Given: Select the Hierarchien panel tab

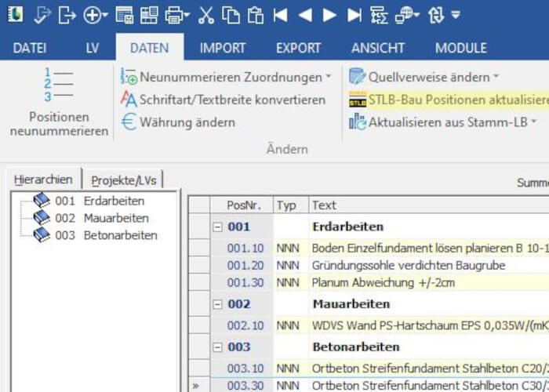Looking at the screenshot, I should [x=43, y=180].
